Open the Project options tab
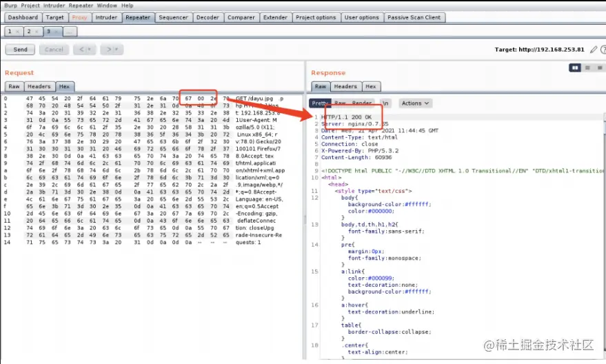This screenshot has height=364, width=606. (x=316, y=17)
